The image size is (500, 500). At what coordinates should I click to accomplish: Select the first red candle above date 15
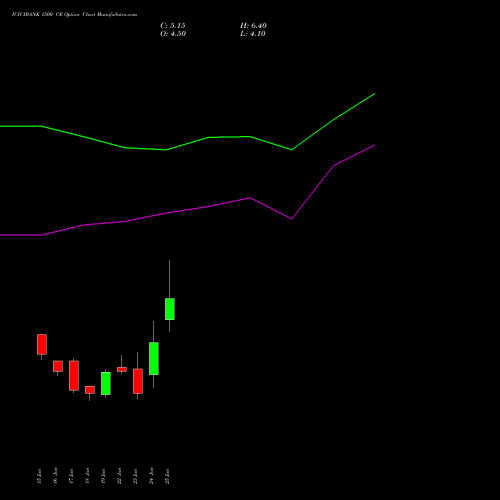point(42,344)
